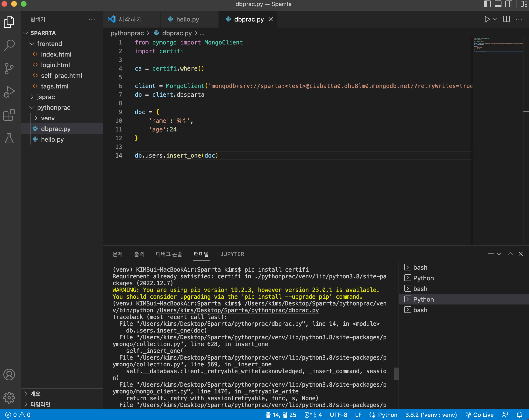Go to line via 줄 14, 열 25
Viewport: 529px width, 420px height.
click(281, 415)
